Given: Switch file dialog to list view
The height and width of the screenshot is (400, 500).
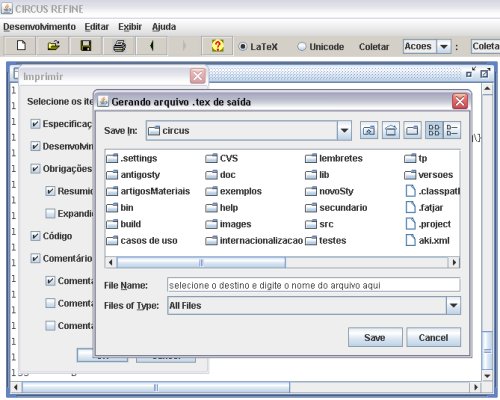Looking at the screenshot, I should (434, 130).
